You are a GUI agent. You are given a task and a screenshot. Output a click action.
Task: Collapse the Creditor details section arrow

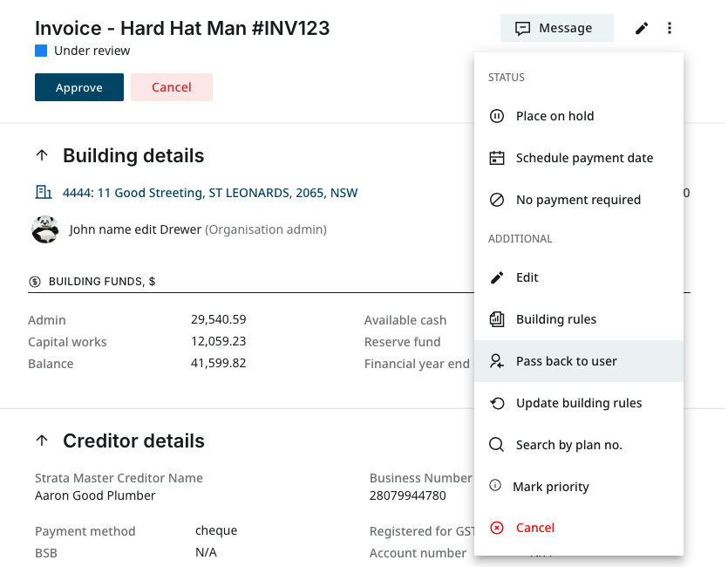[42, 441]
